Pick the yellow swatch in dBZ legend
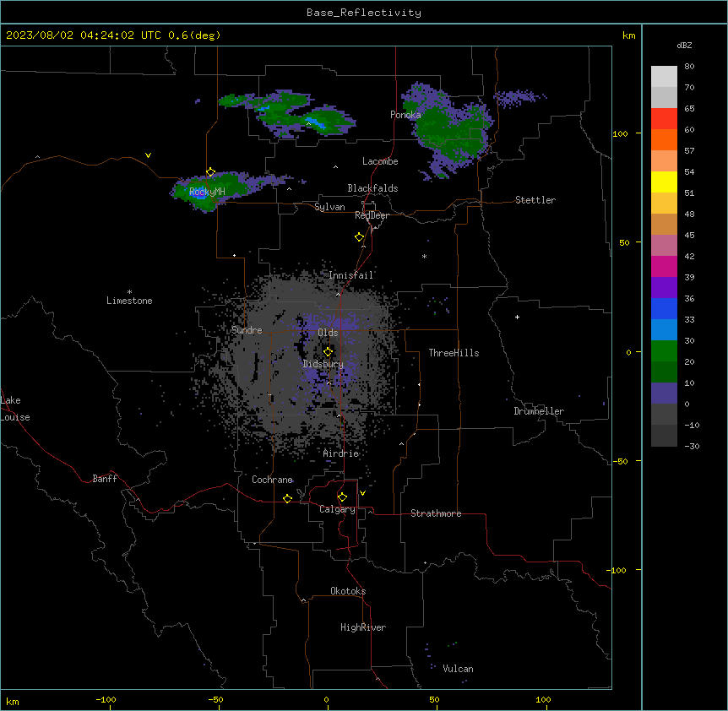 tap(664, 182)
